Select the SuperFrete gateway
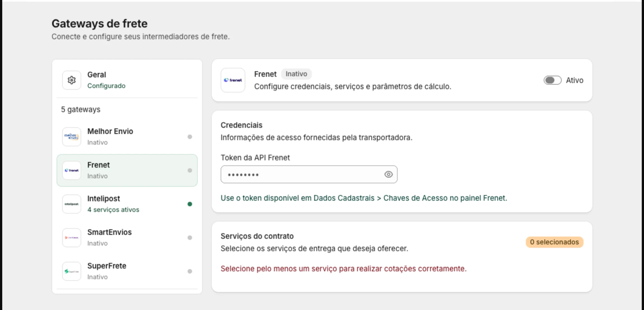This screenshot has width=644, height=310. tap(127, 271)
